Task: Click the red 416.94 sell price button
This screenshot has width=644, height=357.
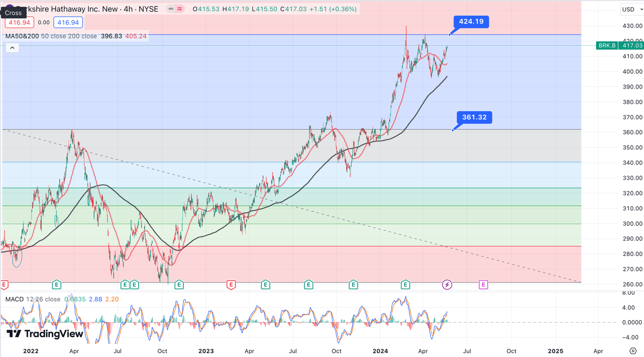Action: (x=19, y=22)
